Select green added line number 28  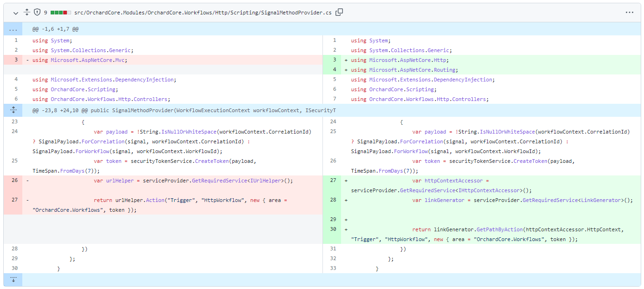[x=332, y=205]
